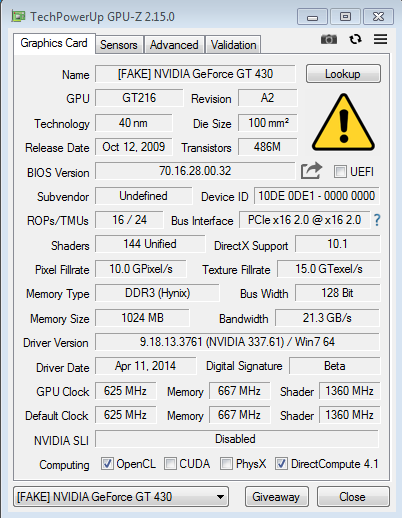Toggle the UEFI checkbox
This screenshot has width=402, height=518.
pyautogui.click(x=340, y=172)
